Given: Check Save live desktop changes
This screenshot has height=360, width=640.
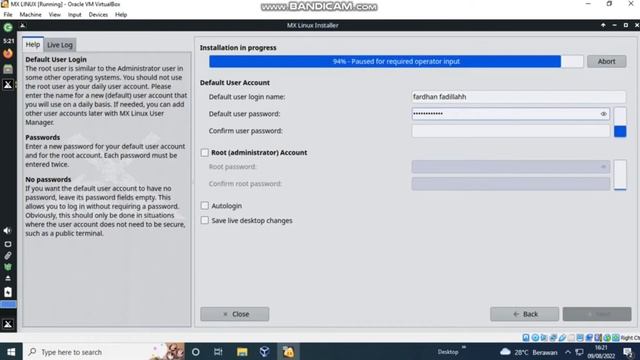Looking at the screenshot, I should (x=204, y=220).
